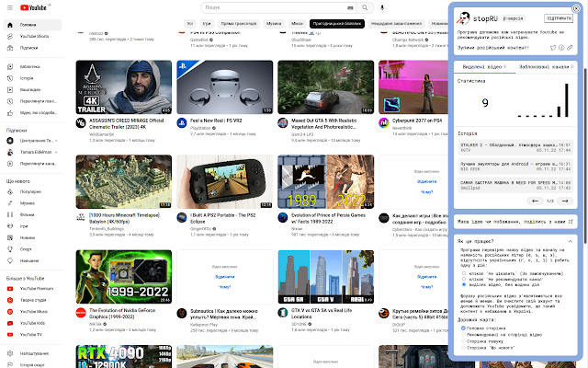Open YouTube TV in the sidebar
This screenshot has width=588, height=368.
pyautogui.click(x=32, y=335)
